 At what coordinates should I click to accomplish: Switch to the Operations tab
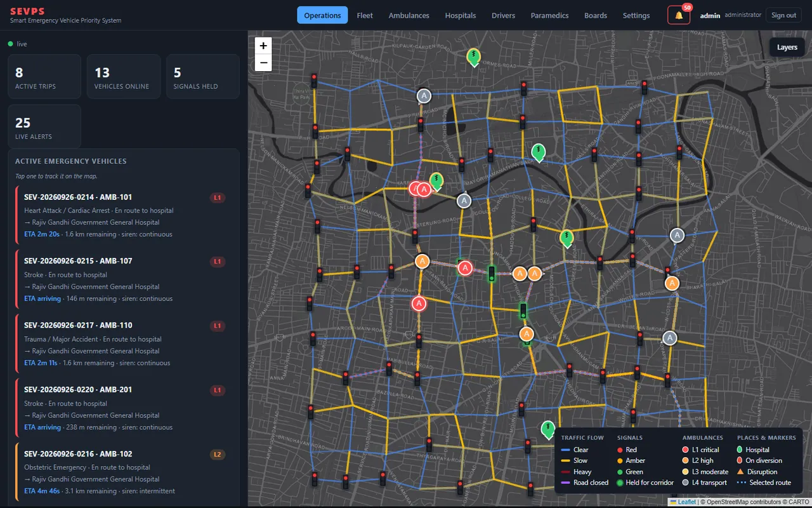322,15
